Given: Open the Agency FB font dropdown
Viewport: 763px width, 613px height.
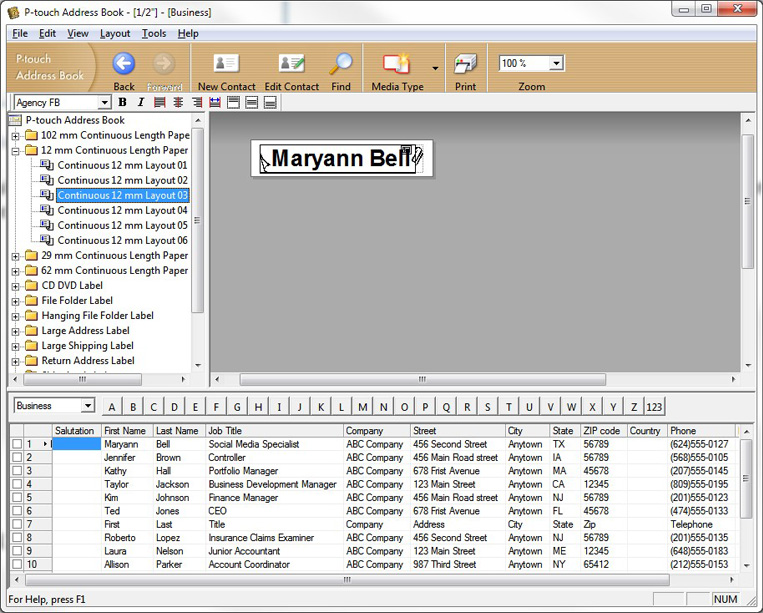Looking at the screenshot, I should pyautogui.click(x=104, y=103).
